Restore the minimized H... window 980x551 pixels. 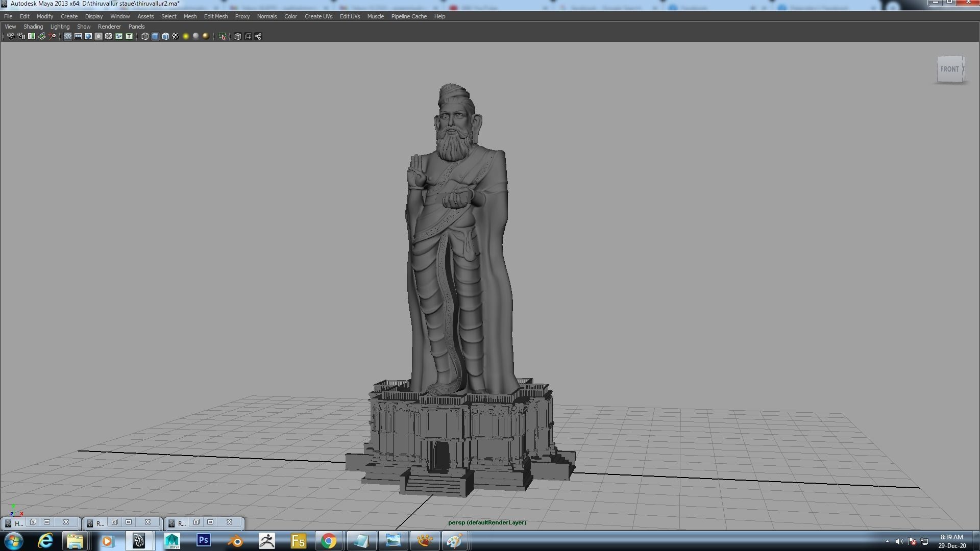[33, 522]
